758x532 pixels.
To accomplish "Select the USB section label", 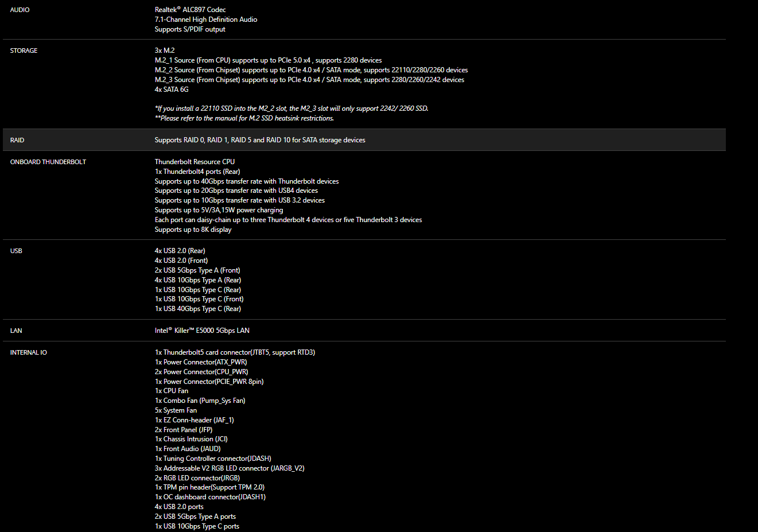I will [x=16, y=251].
